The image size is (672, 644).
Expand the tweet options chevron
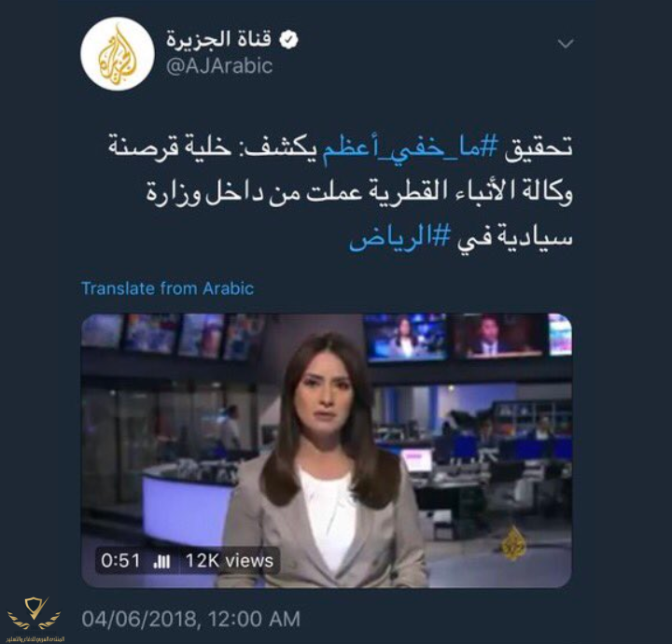tap(566, 43)
